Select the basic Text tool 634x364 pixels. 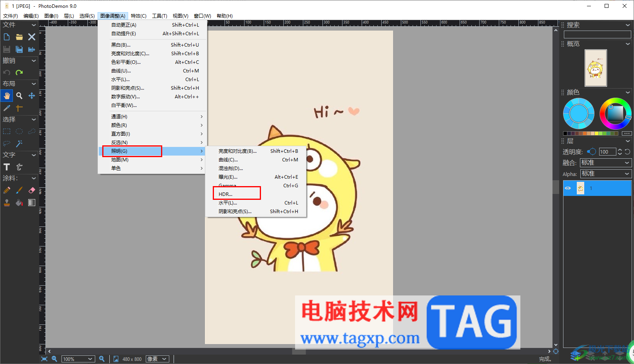(x=7, y=167)
